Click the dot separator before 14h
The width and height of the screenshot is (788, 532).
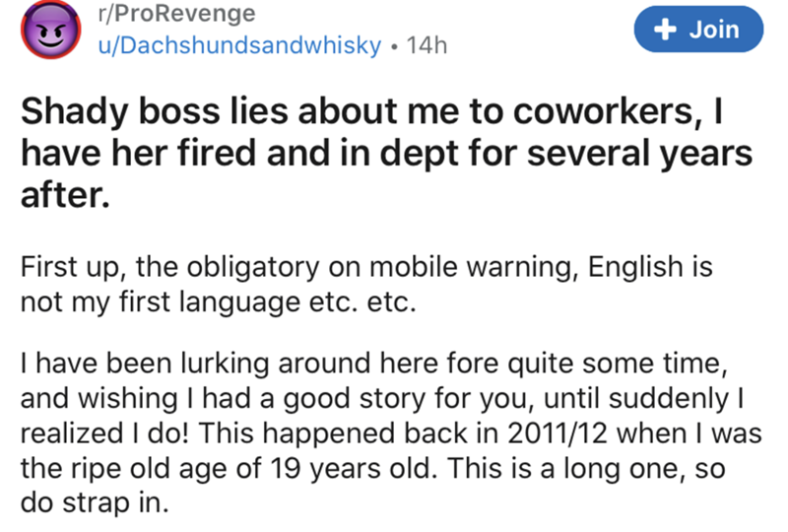click(397, 45)
